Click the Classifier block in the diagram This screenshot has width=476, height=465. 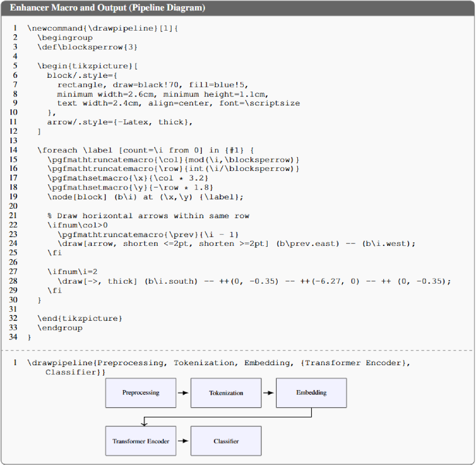click(x=226, y=441)
